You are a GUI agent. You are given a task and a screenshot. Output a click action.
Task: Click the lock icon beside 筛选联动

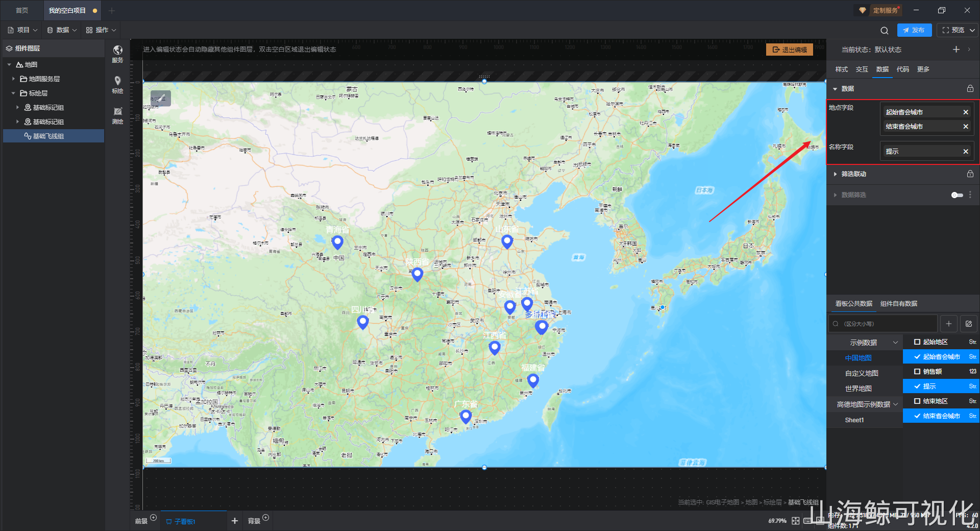[970, 174]
